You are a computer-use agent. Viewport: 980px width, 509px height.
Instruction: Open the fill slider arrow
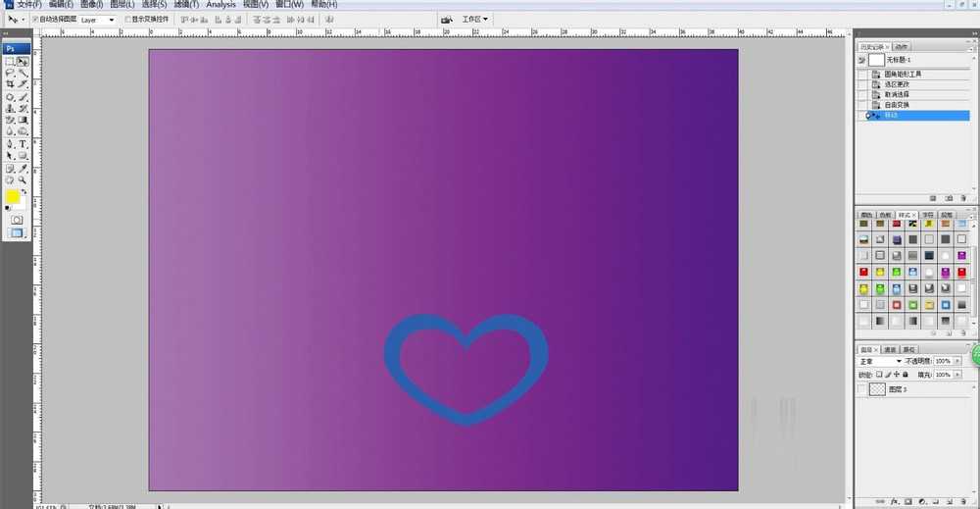pos(957,375)
